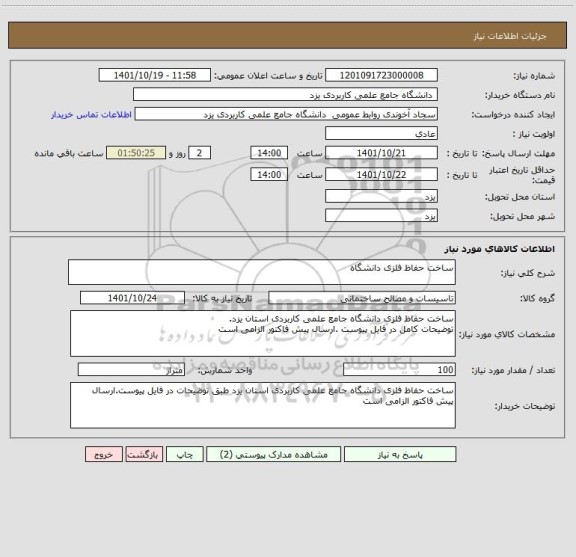Click the label نام دستگاه خریدار
The width and height of the screenshot is (576, 557).
(x=520, y=95)
